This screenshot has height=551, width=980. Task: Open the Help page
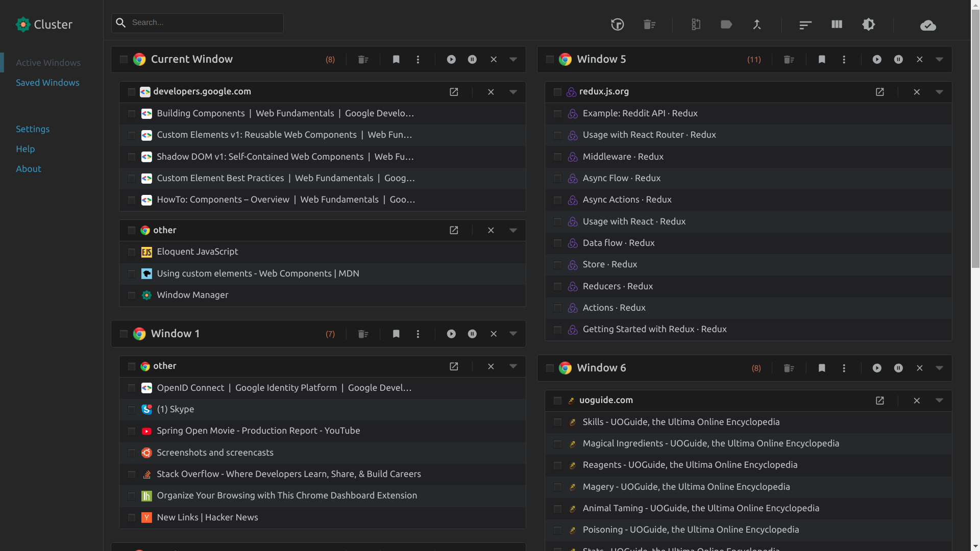coord(26,149)
